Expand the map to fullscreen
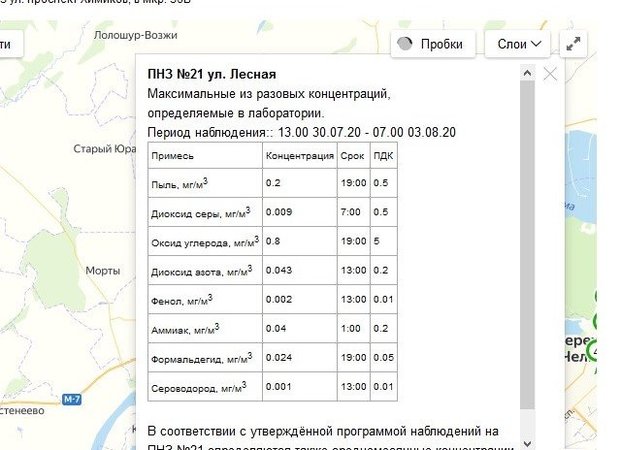 [x=574, y=44]
